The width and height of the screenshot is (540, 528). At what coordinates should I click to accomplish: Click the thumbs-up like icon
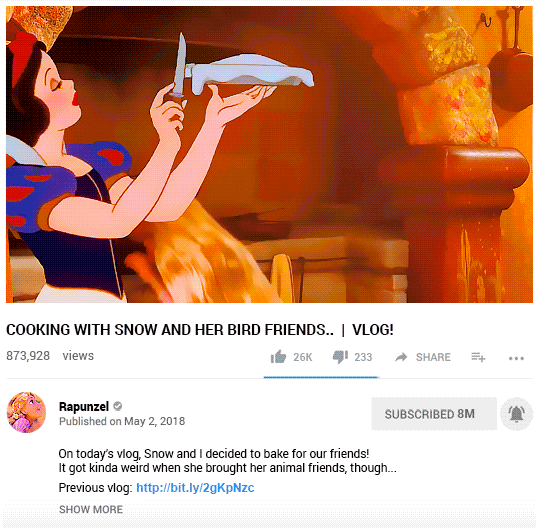click(278, 357)
